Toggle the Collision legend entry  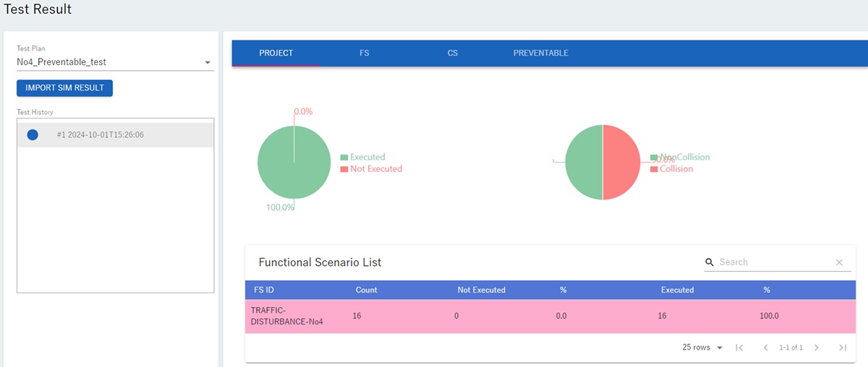tap(676, 169)
